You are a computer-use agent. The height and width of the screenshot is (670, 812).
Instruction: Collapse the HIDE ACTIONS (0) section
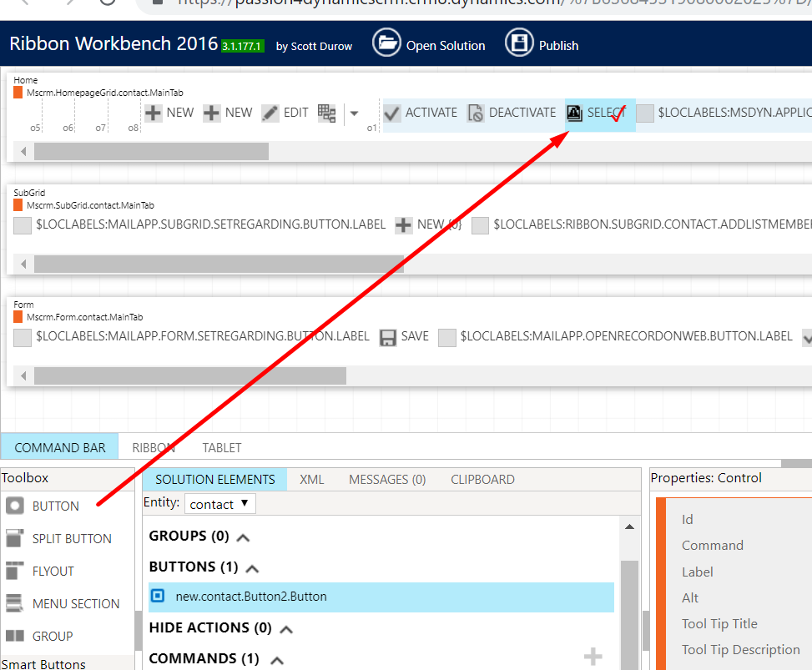tap(286, 629)
